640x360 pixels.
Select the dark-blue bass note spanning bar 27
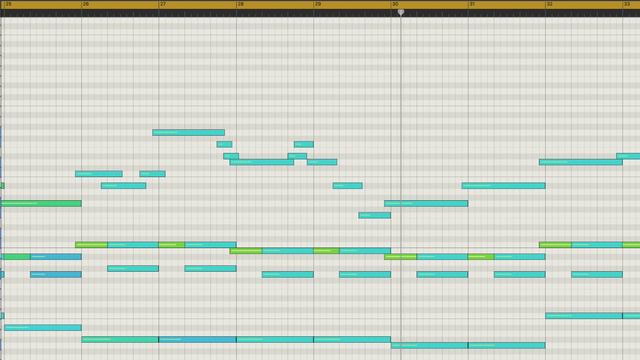pos(197,339)
